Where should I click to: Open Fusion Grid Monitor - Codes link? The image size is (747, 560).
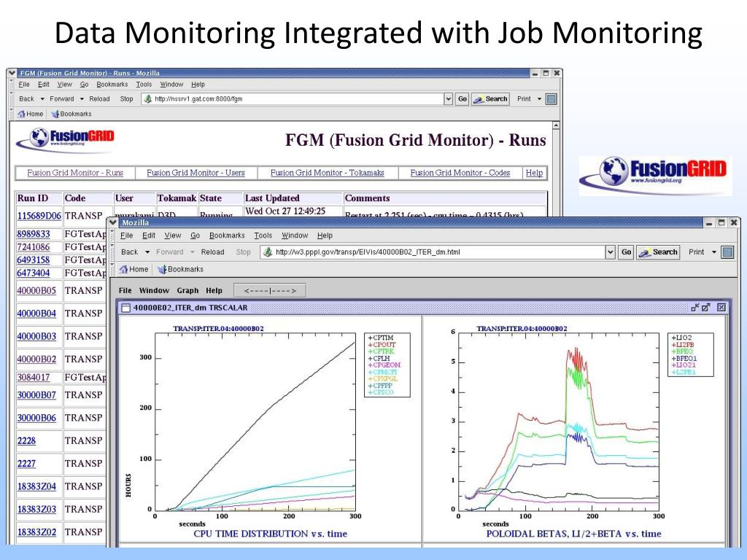pyautogui.click(x=460, y=173)
